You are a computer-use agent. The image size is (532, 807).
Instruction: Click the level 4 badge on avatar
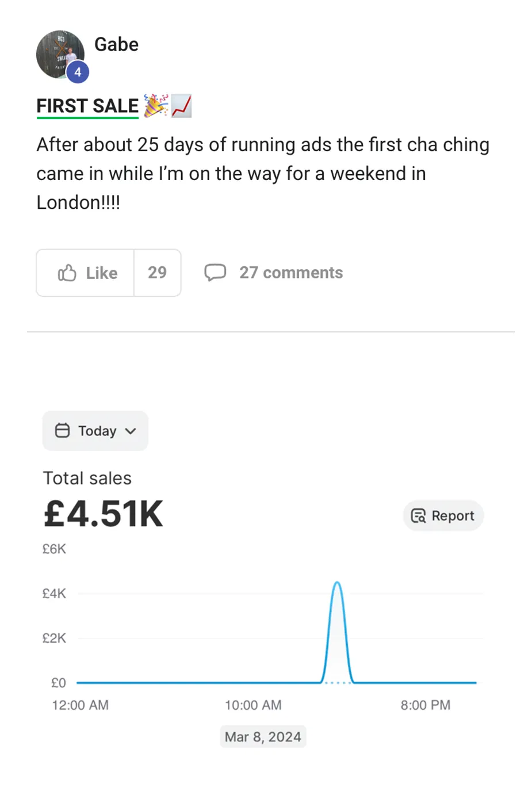pos(78,72)
